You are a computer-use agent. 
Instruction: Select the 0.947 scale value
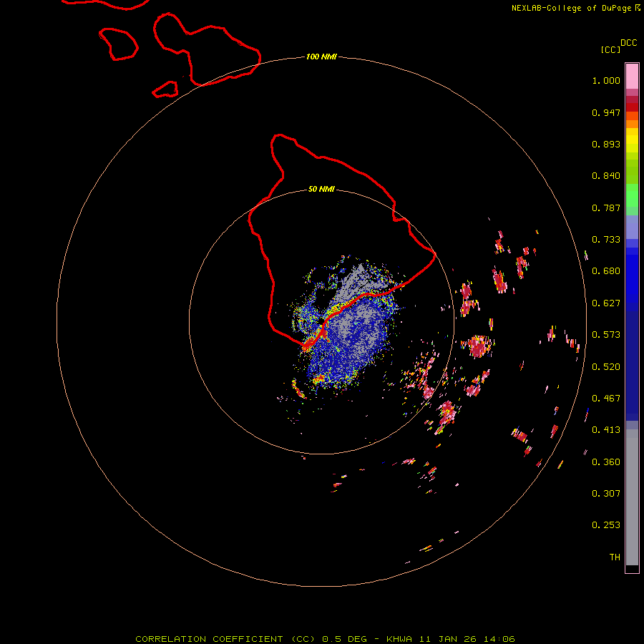pyautogui.click(x=606, y=112)
